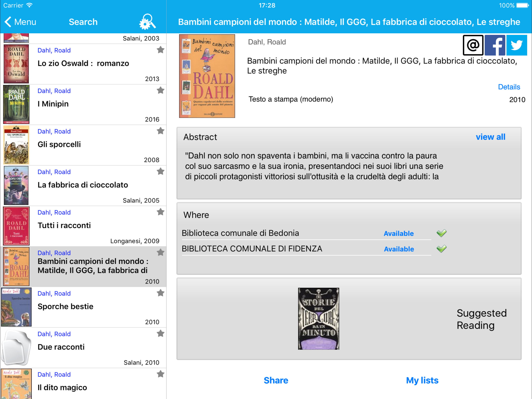Open My lists link
The height and width of the screenshot is (399, 532).
[422, 380]
